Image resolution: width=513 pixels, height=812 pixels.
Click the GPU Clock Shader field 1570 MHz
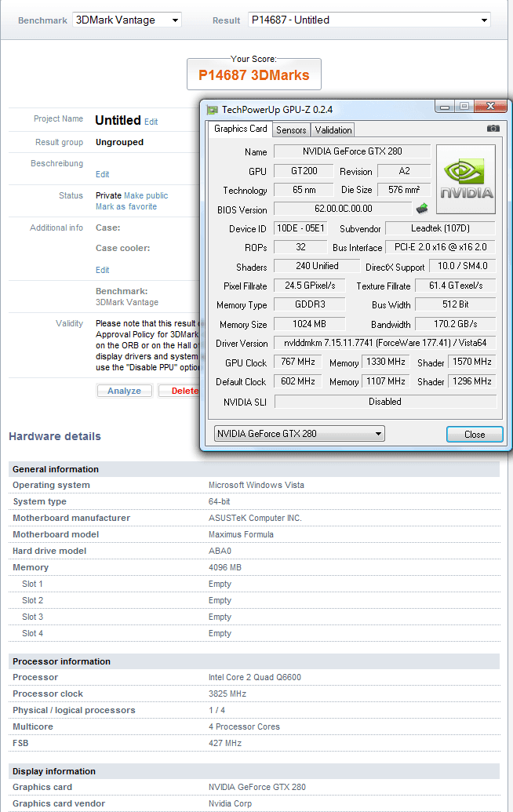tap(472, 362)
